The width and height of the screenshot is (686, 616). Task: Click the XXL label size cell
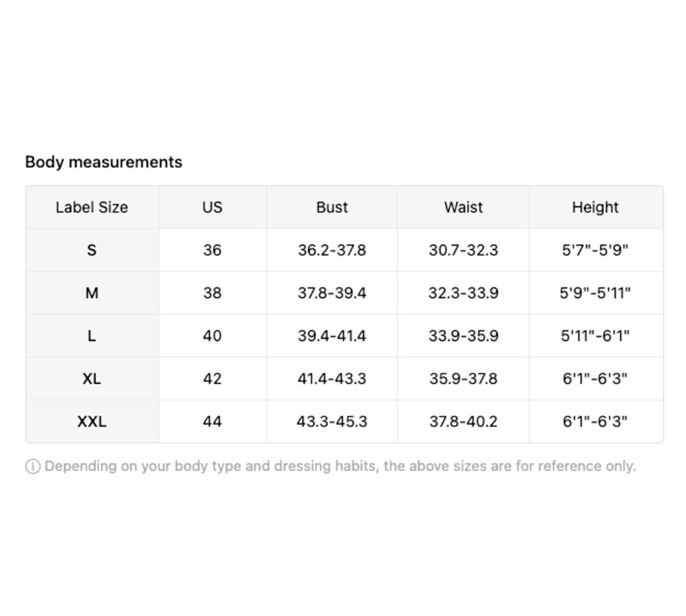click(92, 422)
